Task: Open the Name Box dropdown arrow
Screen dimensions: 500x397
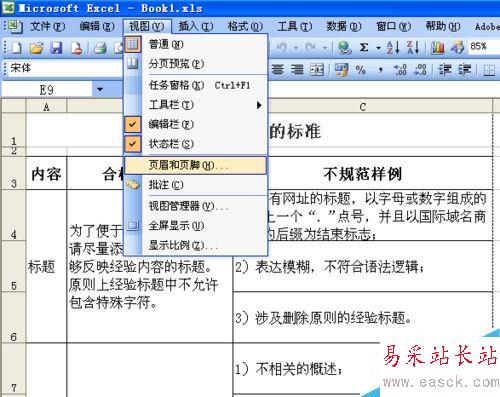Action: pyautogui.click(x=99, y=90)
